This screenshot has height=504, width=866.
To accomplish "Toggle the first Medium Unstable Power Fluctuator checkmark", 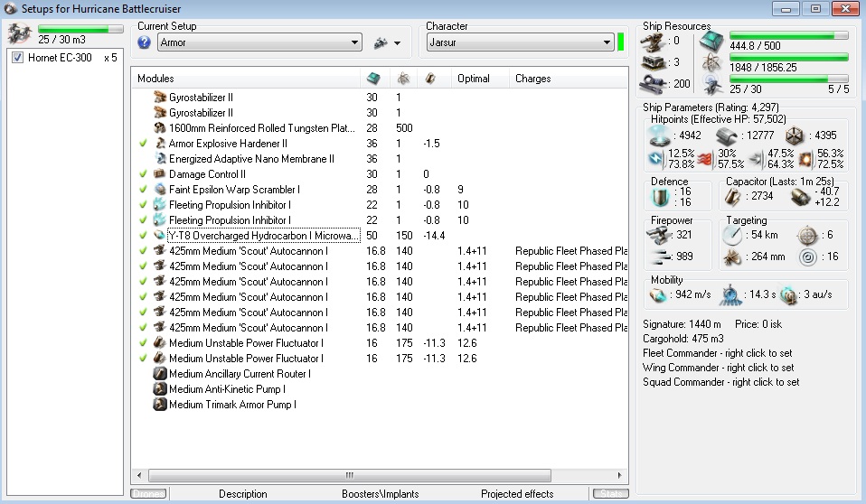I will click(x=143, y=343).
